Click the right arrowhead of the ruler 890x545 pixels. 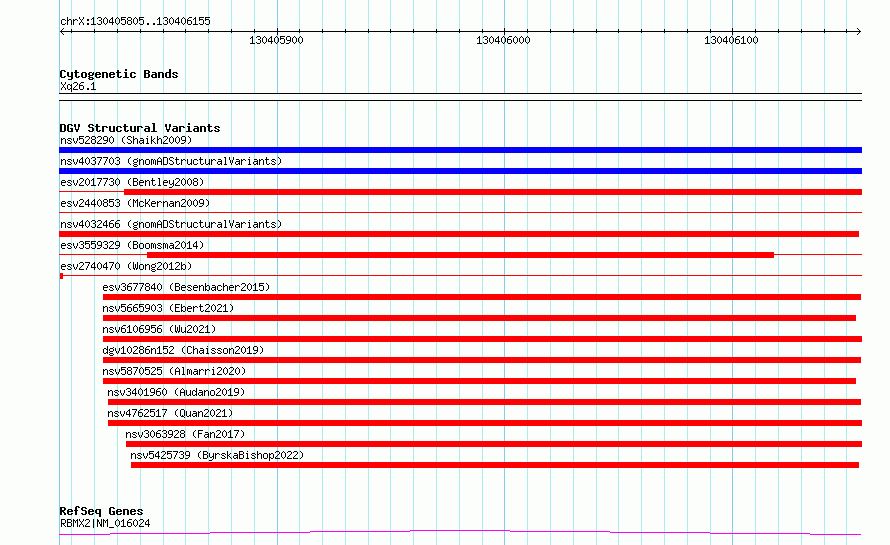click(859, 31)
